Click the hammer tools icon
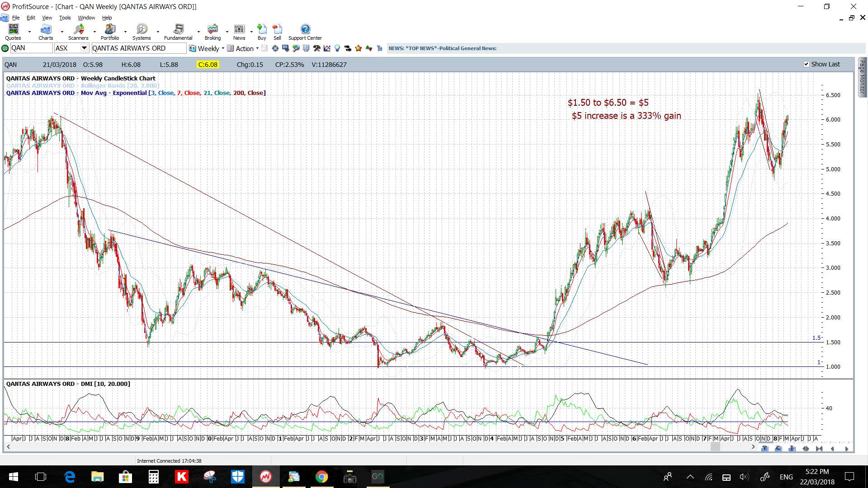The image size is (868, 488). (x=316, y=48)
